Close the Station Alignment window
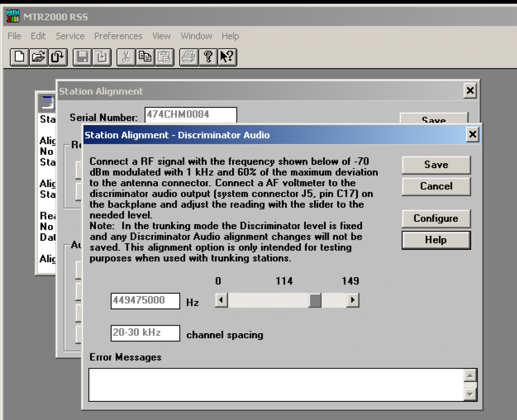Screen dimensions: 517x420 [470, 90]
